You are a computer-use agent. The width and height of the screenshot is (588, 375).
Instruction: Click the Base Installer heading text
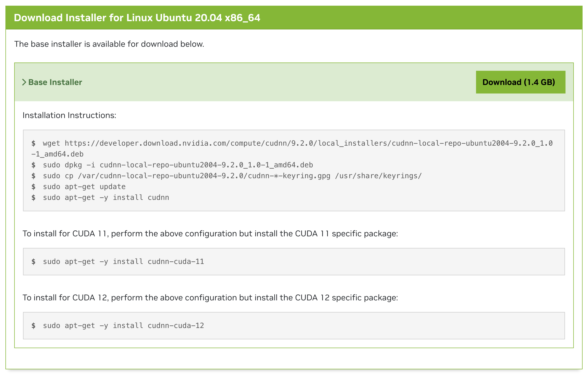pyautogui.click(x=55, y=82)
